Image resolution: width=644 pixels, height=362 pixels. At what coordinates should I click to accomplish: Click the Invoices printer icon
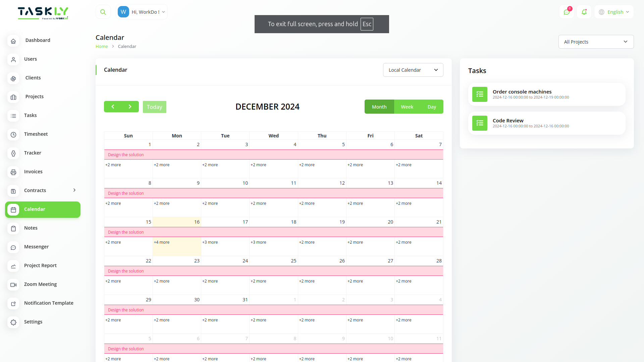tap(13, 172)
